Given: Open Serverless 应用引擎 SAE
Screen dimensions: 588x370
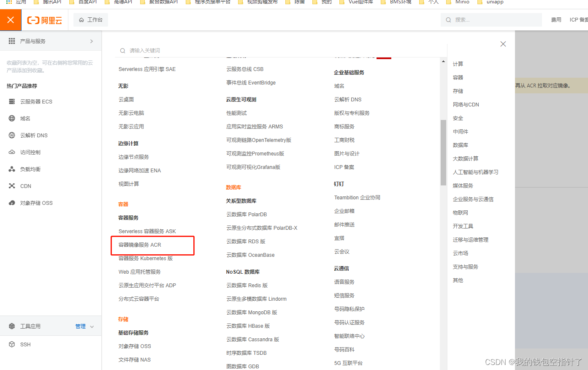Looking at the screenshot, I should [147, 69].
